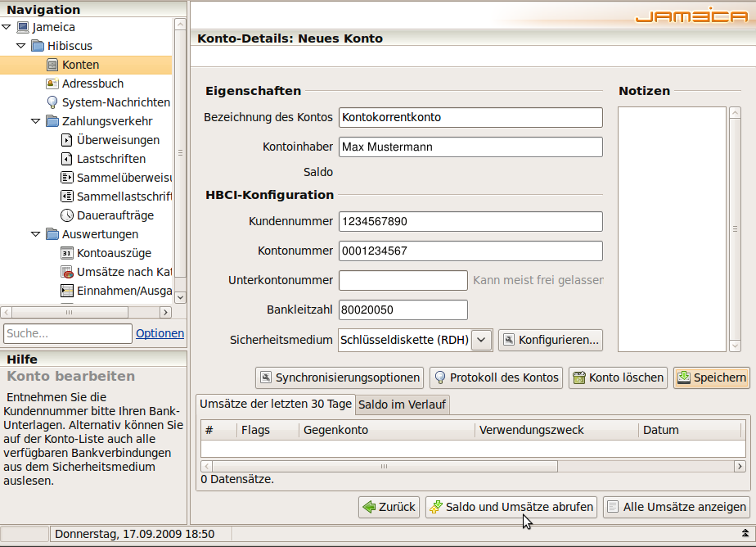The width and height of the screenshot is (756, 547).
Task: Click the Lastschriften document icon
Action: pyautogui.click(x=66, y=159)
